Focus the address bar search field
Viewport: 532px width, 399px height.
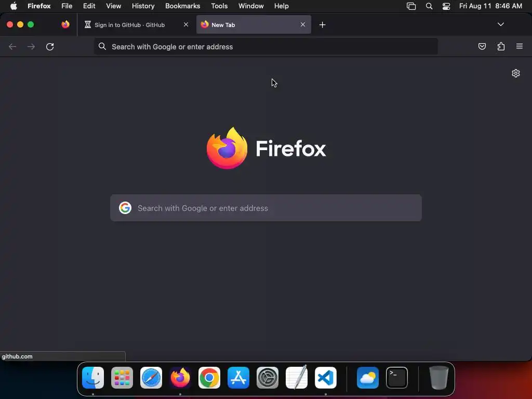click(265, 46)
